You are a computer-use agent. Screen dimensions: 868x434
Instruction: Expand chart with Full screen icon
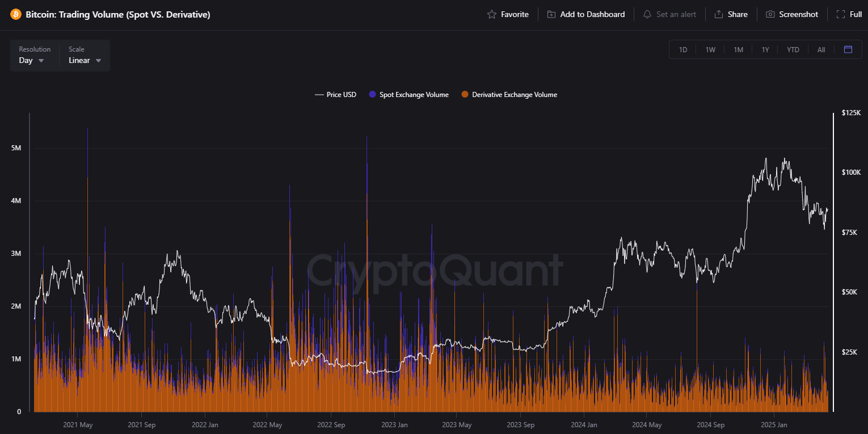(x=841, y=14)
